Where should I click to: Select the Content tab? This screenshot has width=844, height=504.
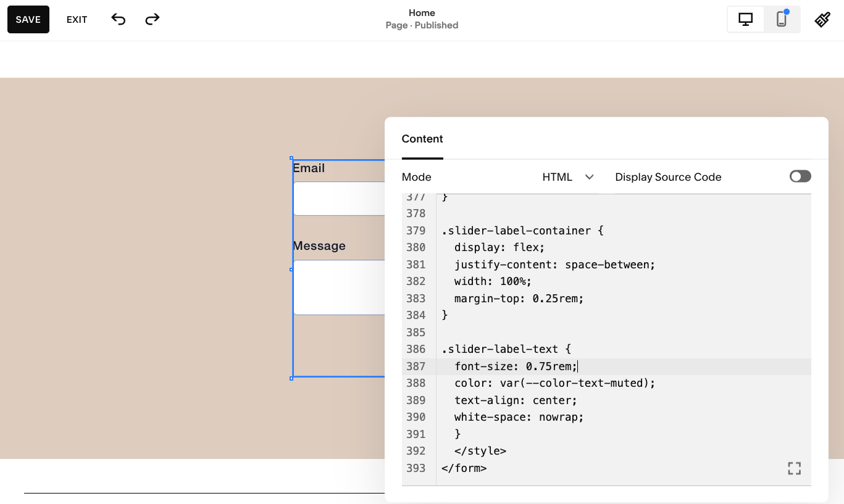(422, 139)
